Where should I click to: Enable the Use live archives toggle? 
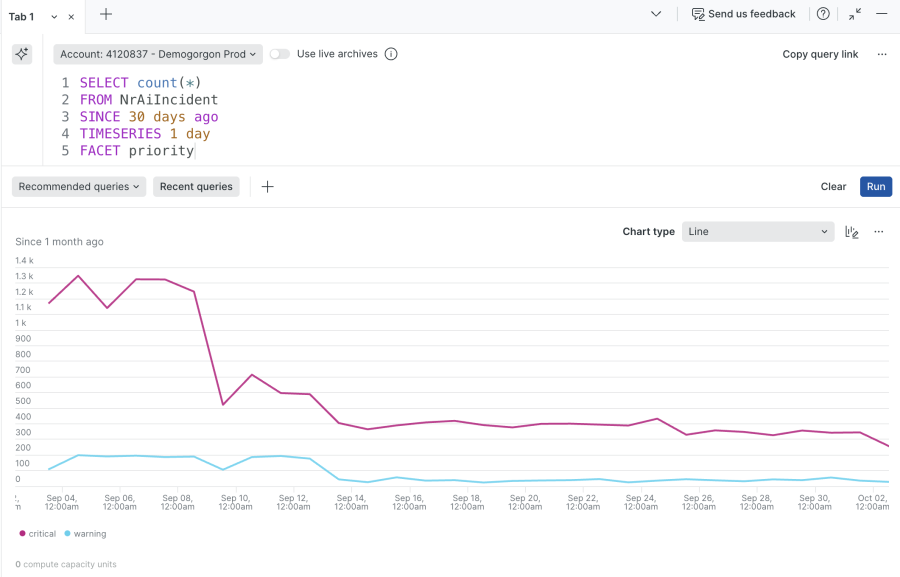[x=279, y=54]
